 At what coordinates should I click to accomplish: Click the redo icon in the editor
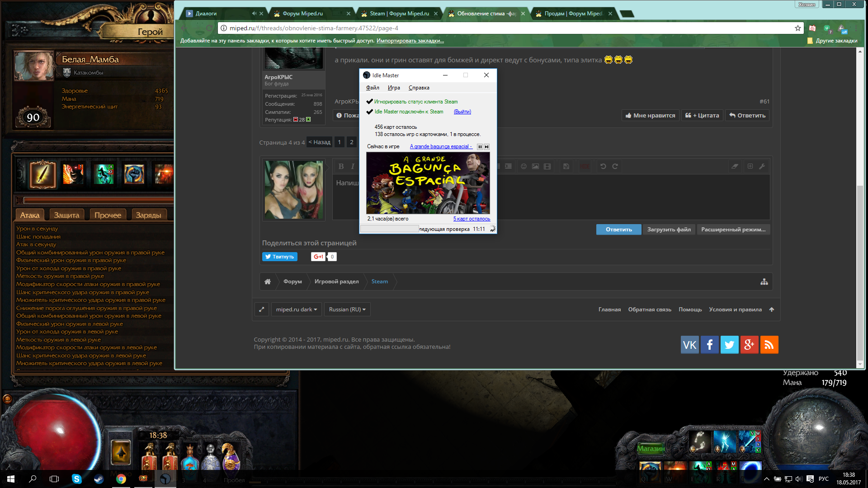[x=615, y=166]
